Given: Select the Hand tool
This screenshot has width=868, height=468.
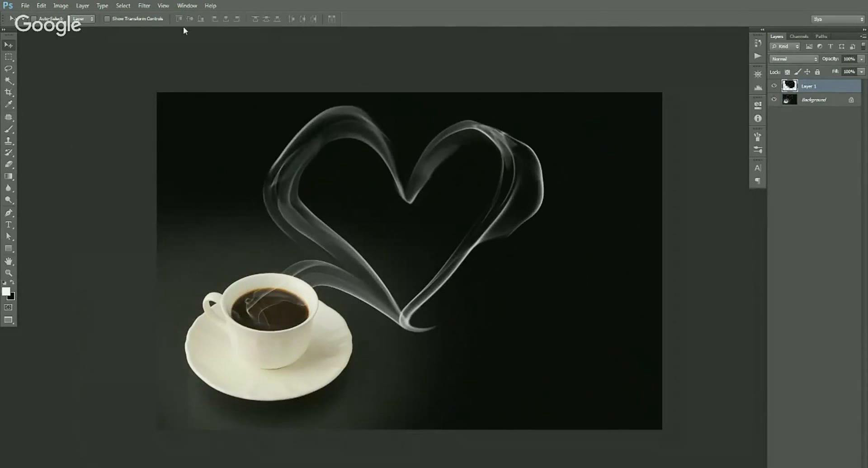Looking at the screenshot, I should (x=9, y=261).
